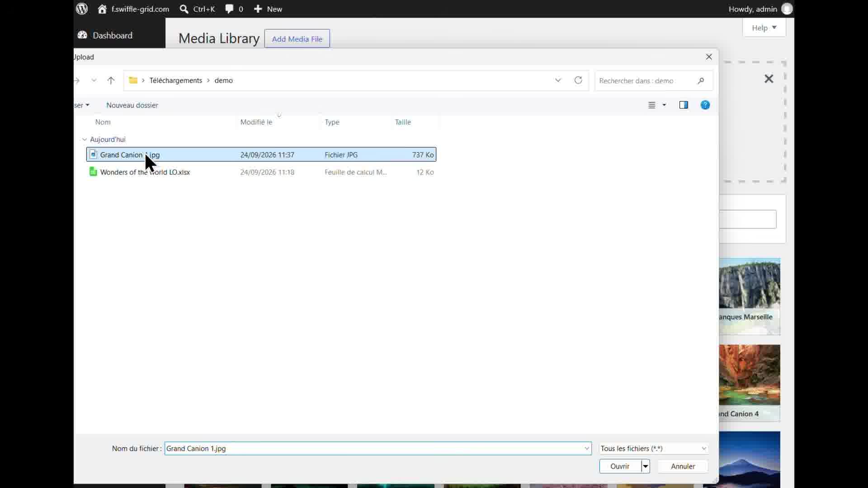Expand the address bar history dropdown
868x488 pixels.
point(558,80)
